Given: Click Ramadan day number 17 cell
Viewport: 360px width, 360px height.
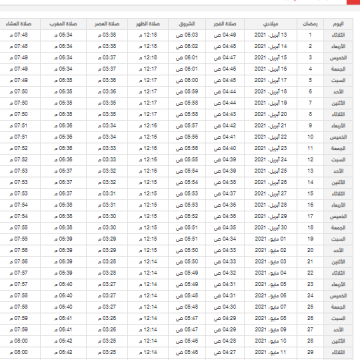Looking at the screenshot, I should [310, 216].
